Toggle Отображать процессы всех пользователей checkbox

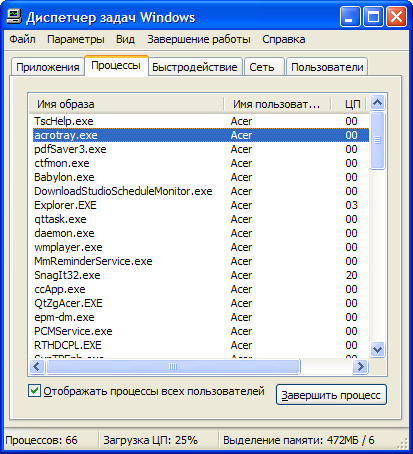[x=34, y=391]
